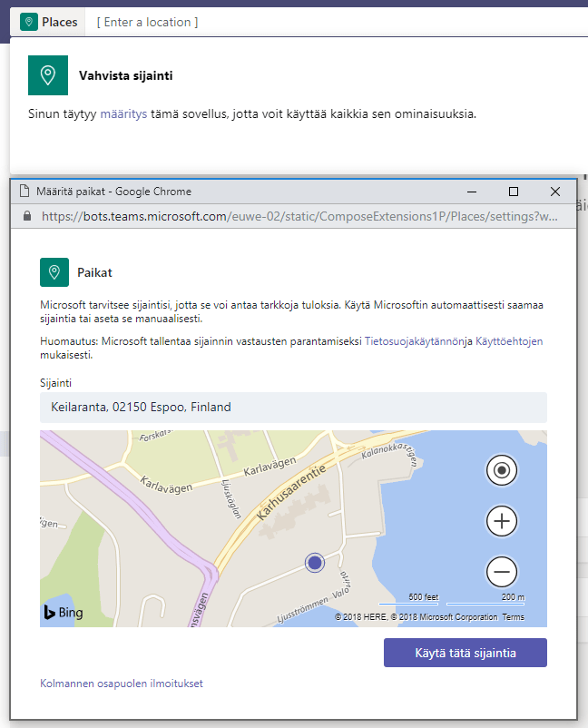This screenshot has width=588, height=728.
Task: Open 'Kolmannen osapuolen ilmoitukset' link
Action: click(x=122, y=684)
